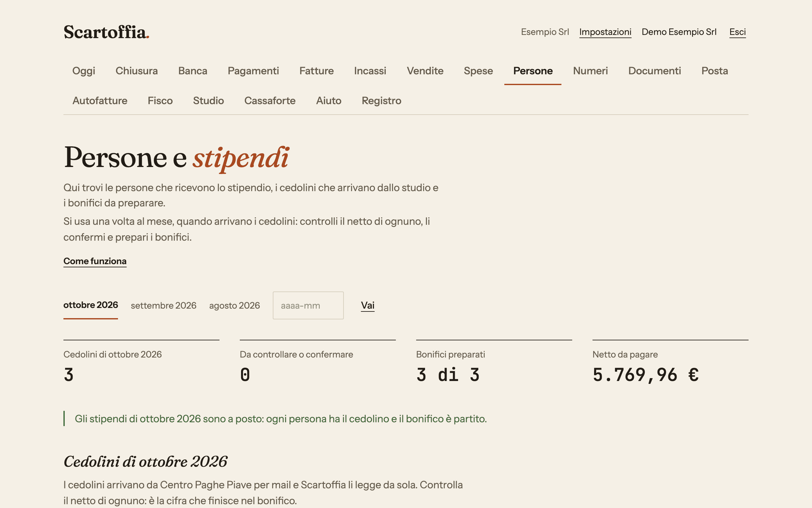The height and width of the screenshot is (508, 812).
Task: Go to Numeri tab
Action: point(590,71)
